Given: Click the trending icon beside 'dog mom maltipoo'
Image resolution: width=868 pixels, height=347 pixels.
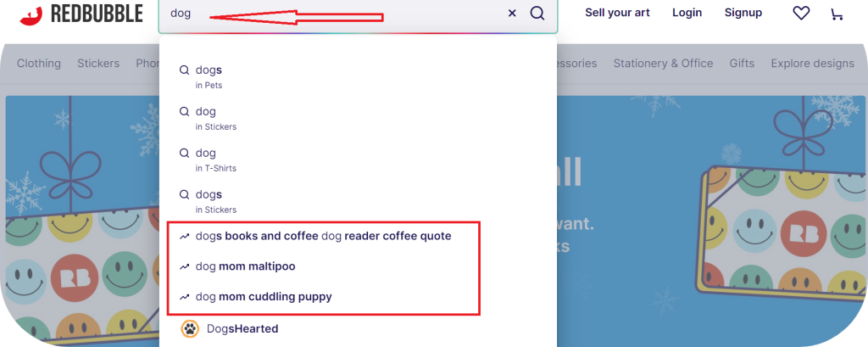Looking at the screenshot, I should point(184,266).
